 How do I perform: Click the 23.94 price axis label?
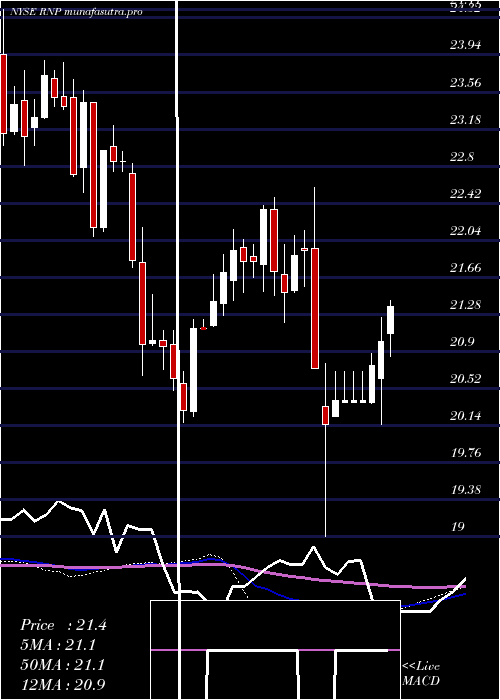click(466, 44)
